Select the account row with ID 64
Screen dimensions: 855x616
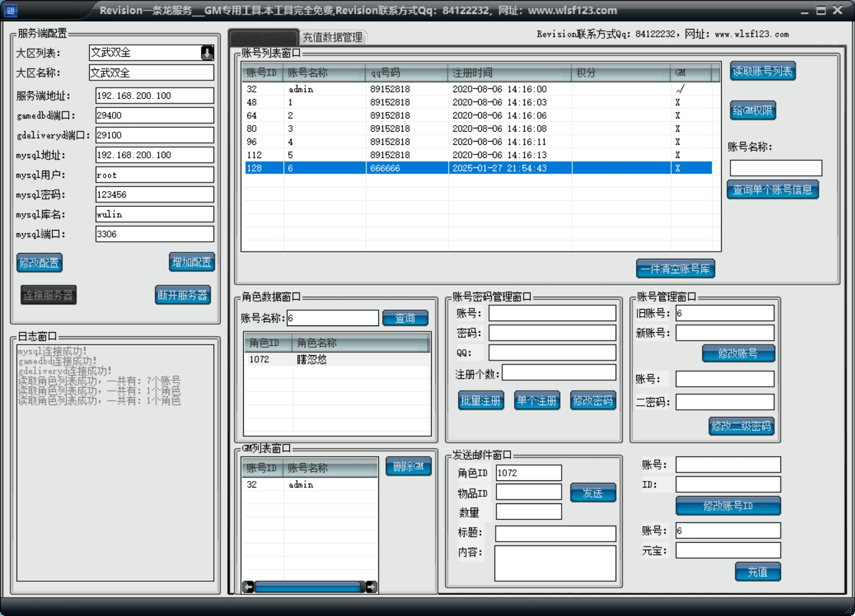478,115
